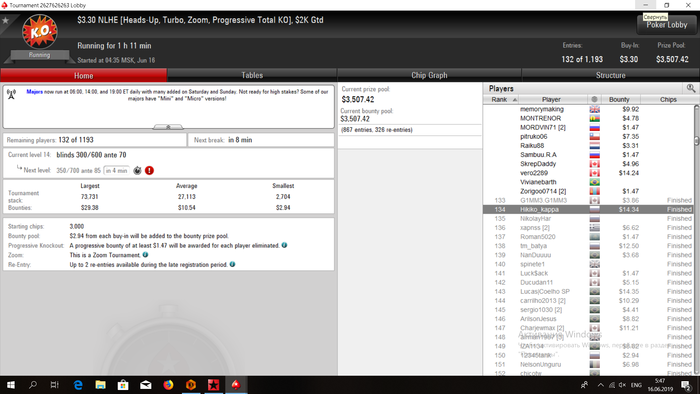This screenshot has height=394, width=700.
Task: Select player row SkrepDaddy
Action: (x=588, y=164)
